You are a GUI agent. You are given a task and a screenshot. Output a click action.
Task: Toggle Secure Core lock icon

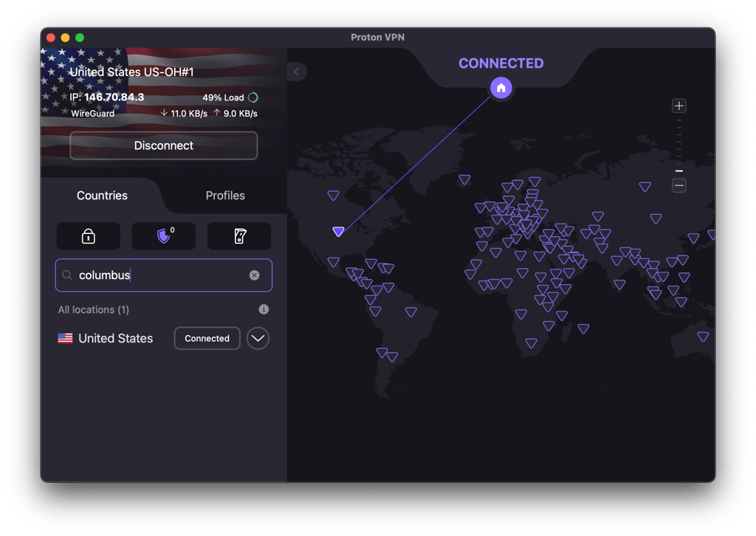pyautogui.click(x=89, y=236)
